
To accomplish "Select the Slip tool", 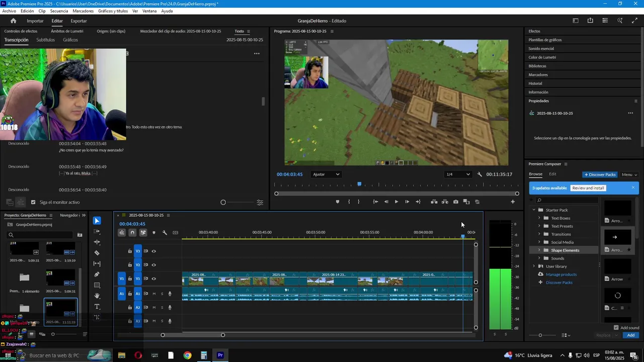I will click(x=97, y=263).
